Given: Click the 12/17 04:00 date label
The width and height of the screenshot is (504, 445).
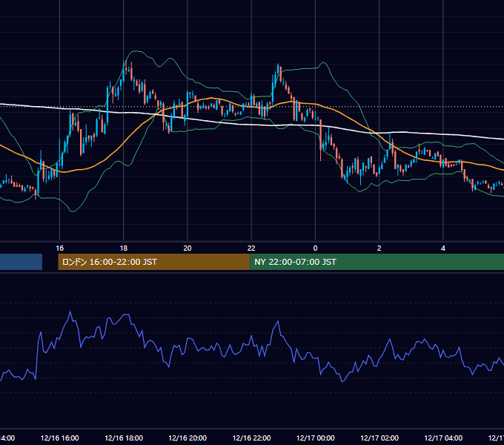Looking at the screenshot, I should click(443, 438).
